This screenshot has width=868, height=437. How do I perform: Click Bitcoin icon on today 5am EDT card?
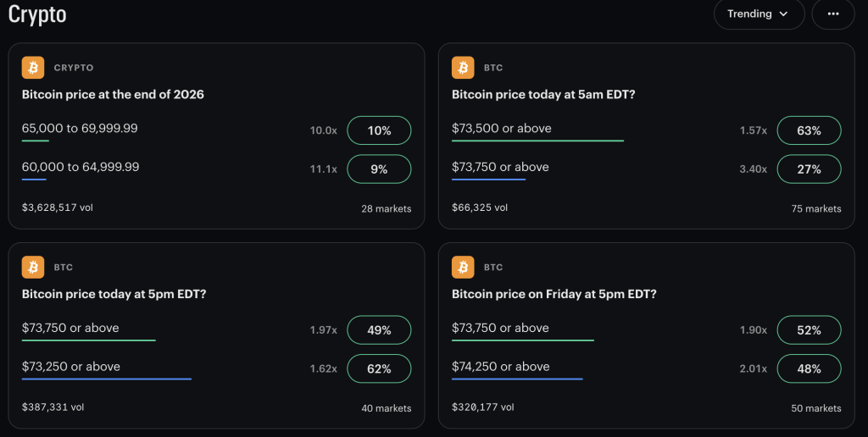click(x=463, y=68)
